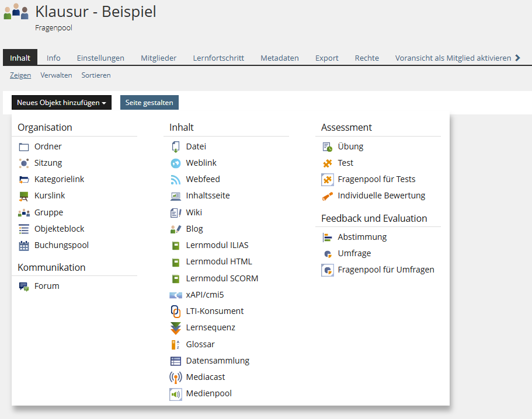Click the LTI-Konsument chain icon
The image size is (532, 419).
point(175,311)
